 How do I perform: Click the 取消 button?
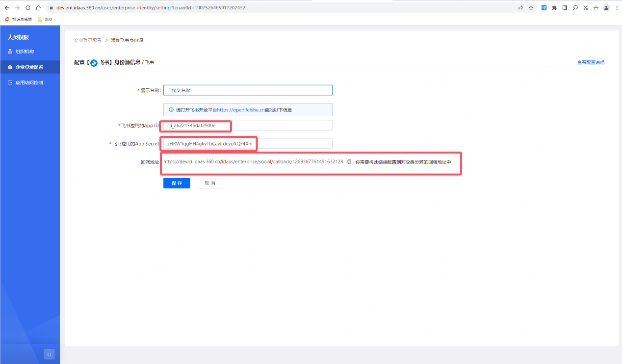click(x=210, y=183)
